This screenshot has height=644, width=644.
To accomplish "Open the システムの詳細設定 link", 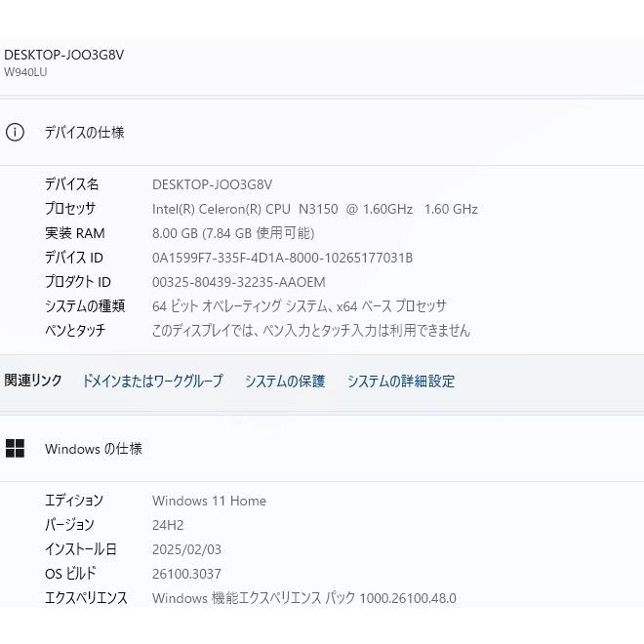I will (401, 382).
